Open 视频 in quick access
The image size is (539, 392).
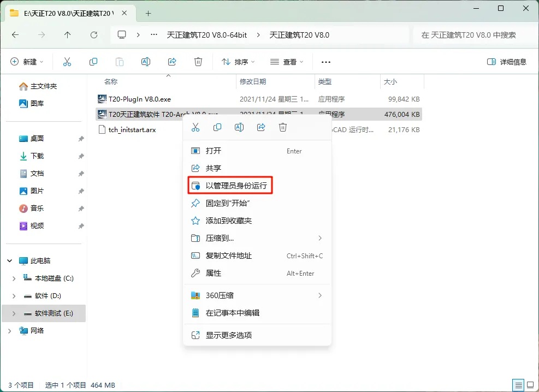coord(31,225)
